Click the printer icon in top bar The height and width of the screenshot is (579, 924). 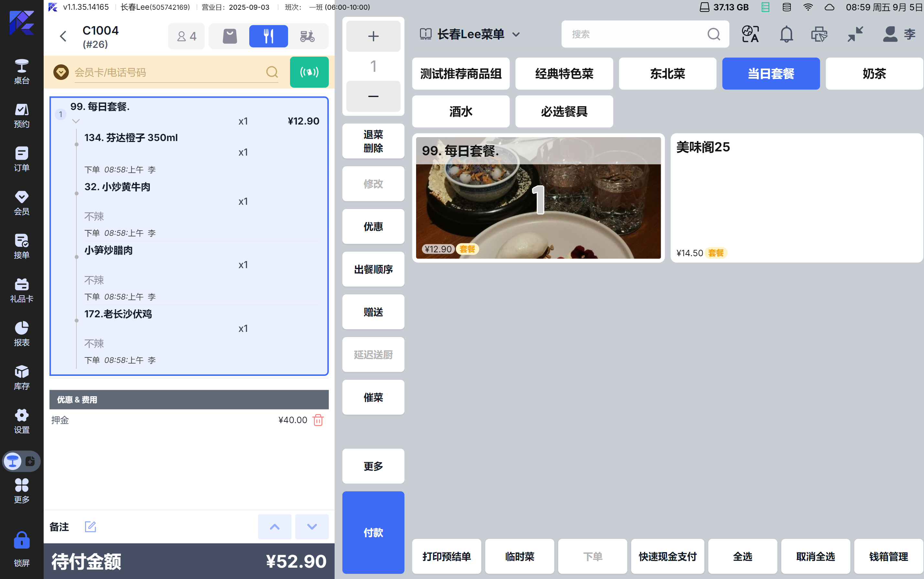pyautogui.click(x=819, y=35)
